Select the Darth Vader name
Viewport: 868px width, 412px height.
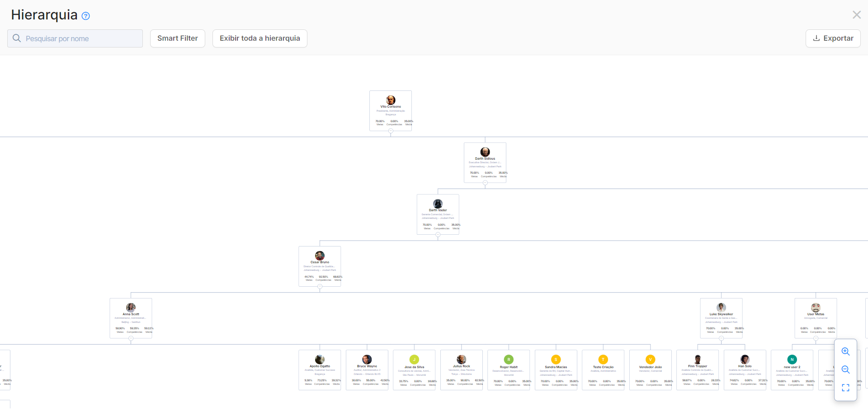point(438,210)
